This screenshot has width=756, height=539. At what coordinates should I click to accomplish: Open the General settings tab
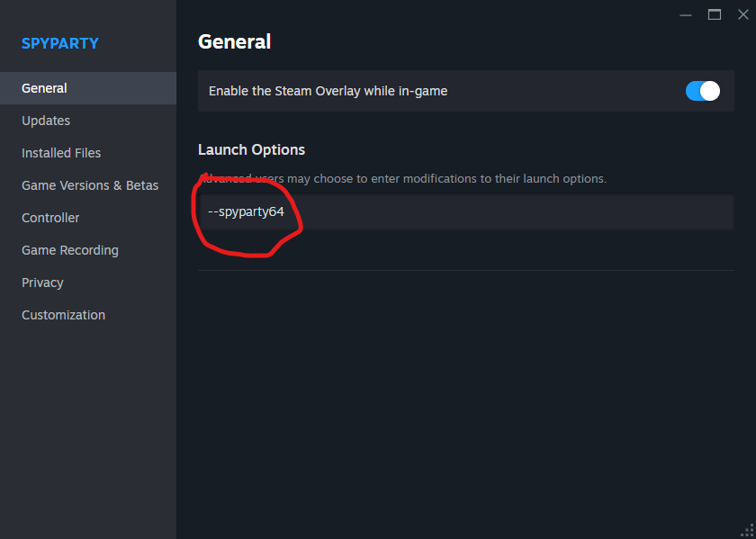point(88,88)
